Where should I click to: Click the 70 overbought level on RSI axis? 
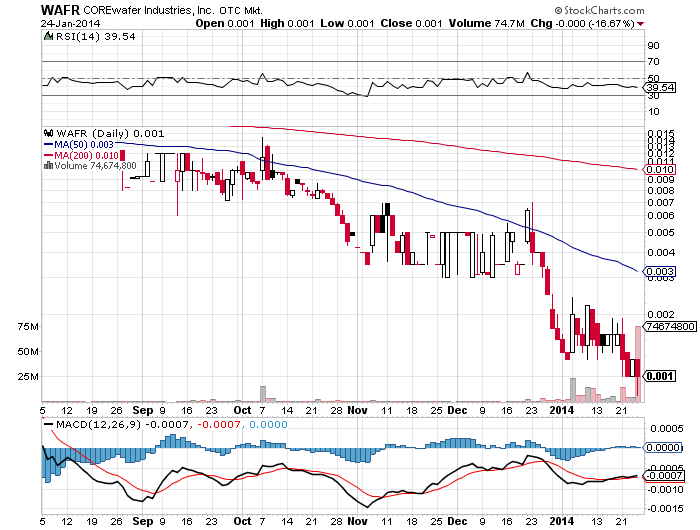pyautogui.click(x=653, y=62)
